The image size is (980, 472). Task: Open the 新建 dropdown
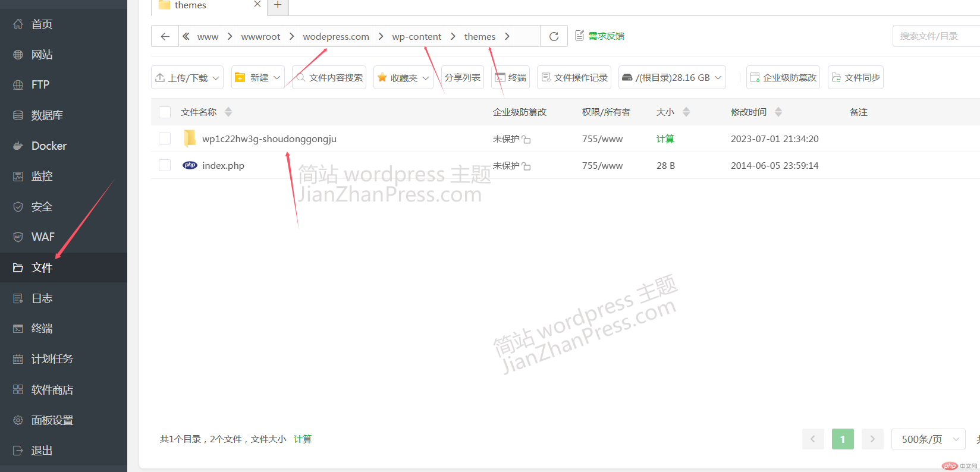pos(257,77)
